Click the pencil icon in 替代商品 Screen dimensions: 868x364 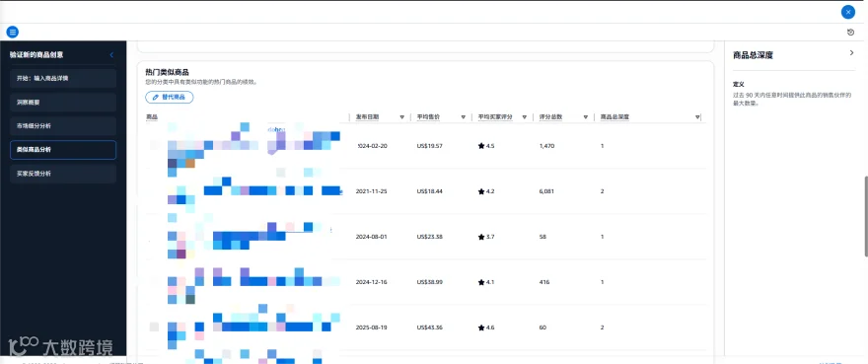tap(155, 97)
